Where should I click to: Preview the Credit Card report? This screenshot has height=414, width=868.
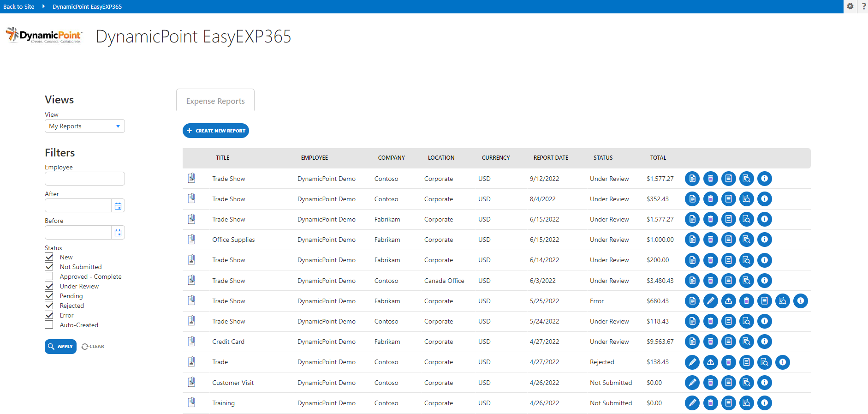click(746, 342)
